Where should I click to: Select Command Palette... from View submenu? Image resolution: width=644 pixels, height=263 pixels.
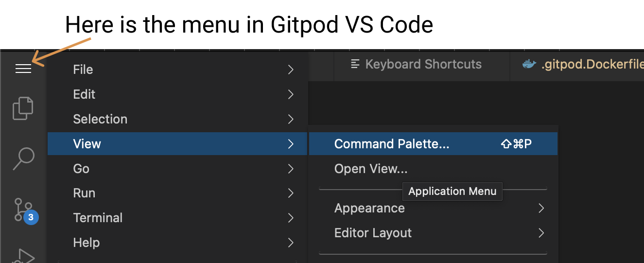pyautogui.click(x=392, y=144)
